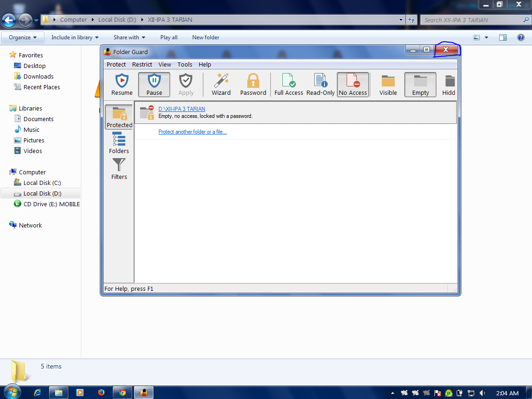This screenshot has width=532, height=399.
Task: Open the Videos library
Action: [x=32, y=151]
